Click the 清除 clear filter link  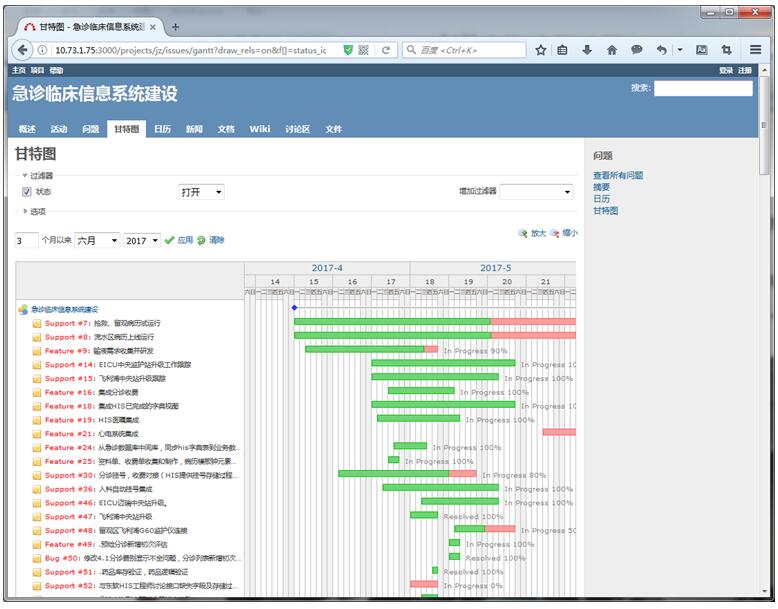coord(201,240)
